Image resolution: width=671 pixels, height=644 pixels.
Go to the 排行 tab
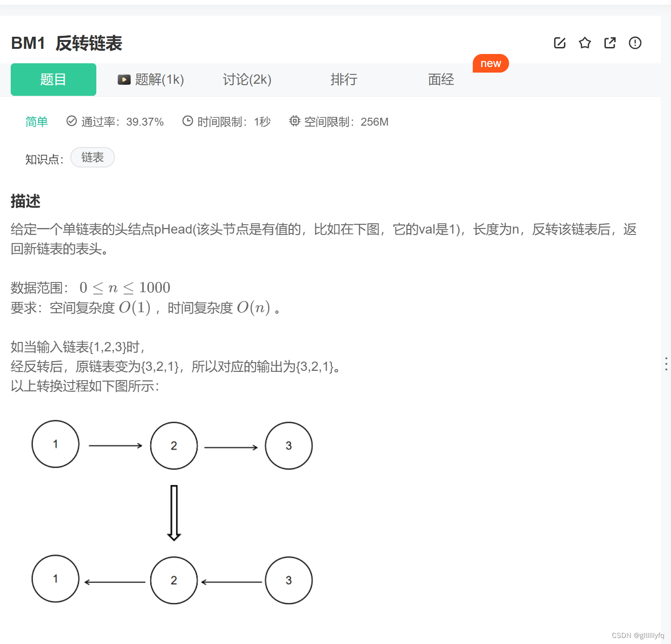coord(344,80)
